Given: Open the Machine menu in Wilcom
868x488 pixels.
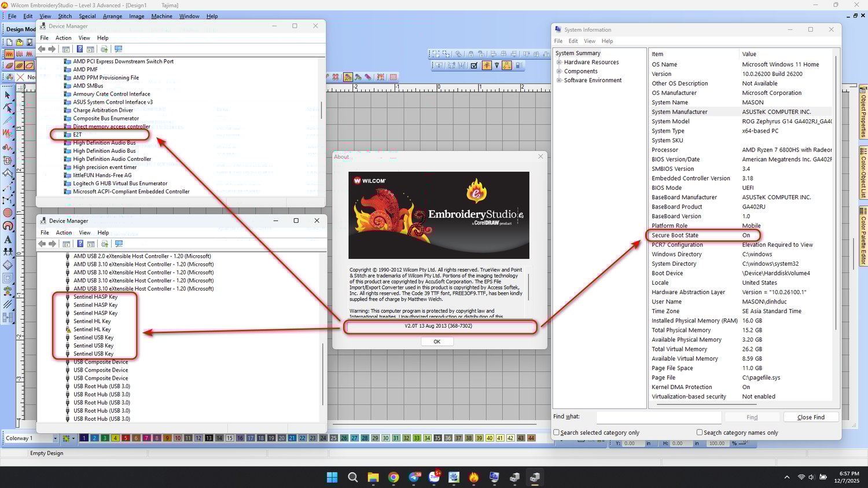Looking at the screenshot, I should point(161,16).
